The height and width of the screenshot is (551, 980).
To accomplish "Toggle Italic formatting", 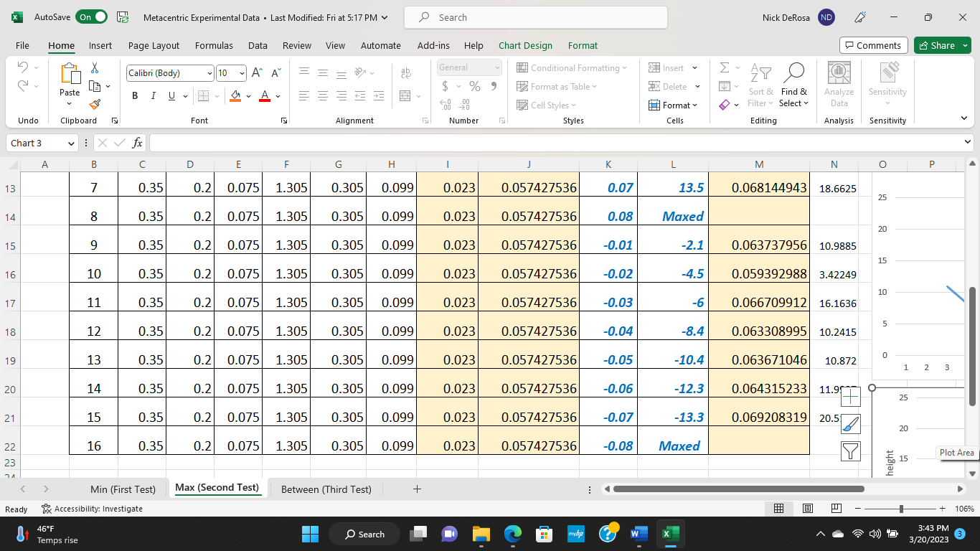I will pos(153,95).
